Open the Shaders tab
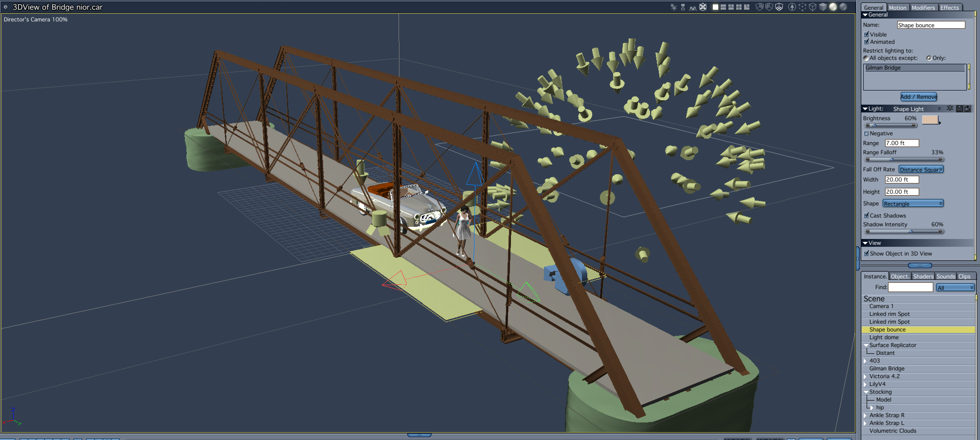The image size is (980, 440). [x=923, y=276]
